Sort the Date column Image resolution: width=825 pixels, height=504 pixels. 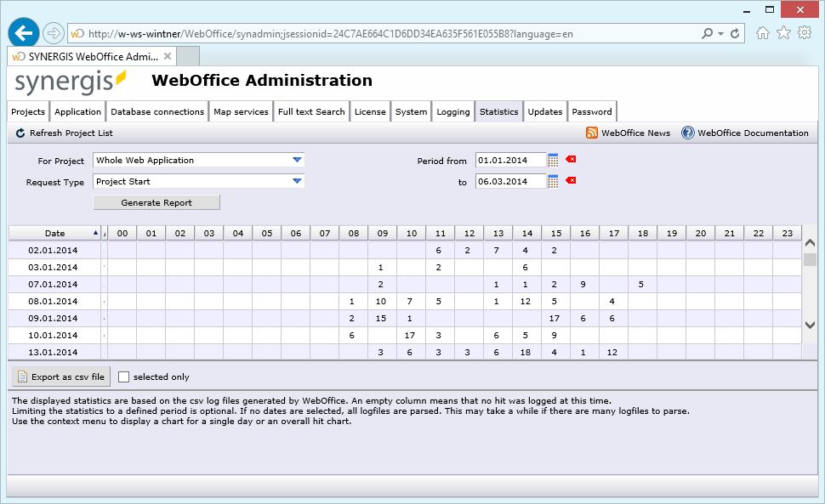54,233
